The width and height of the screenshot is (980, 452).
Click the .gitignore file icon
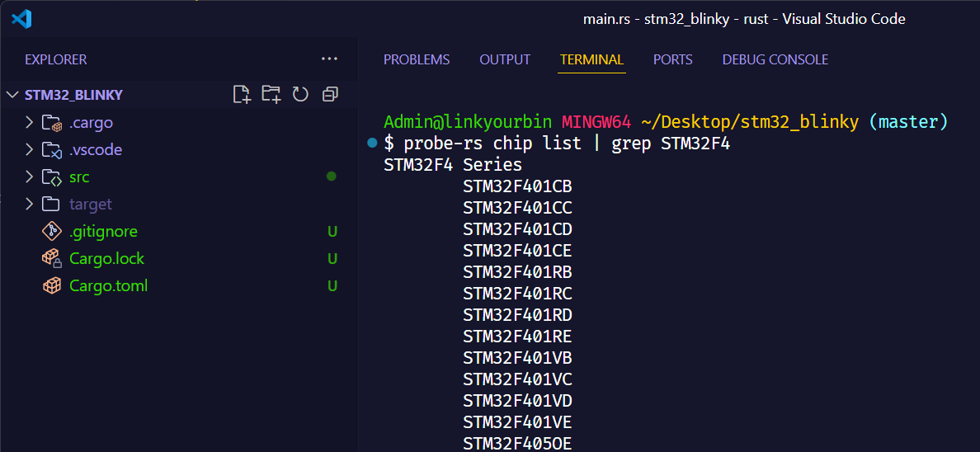tap(52, 232)
